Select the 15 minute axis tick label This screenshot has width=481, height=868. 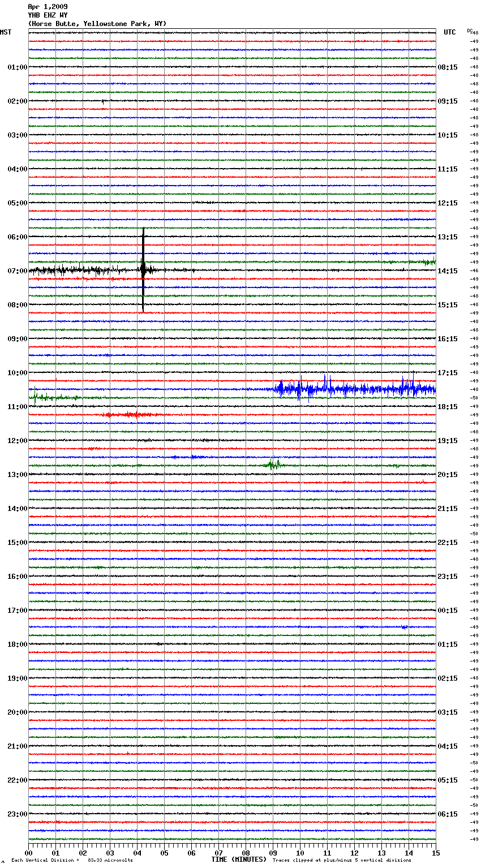click(436, 853)
